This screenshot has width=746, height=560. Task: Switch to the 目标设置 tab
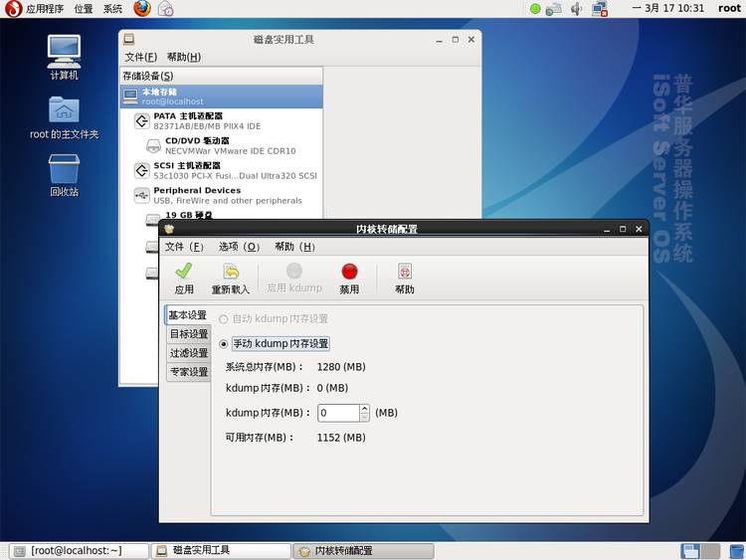(188, 334)
